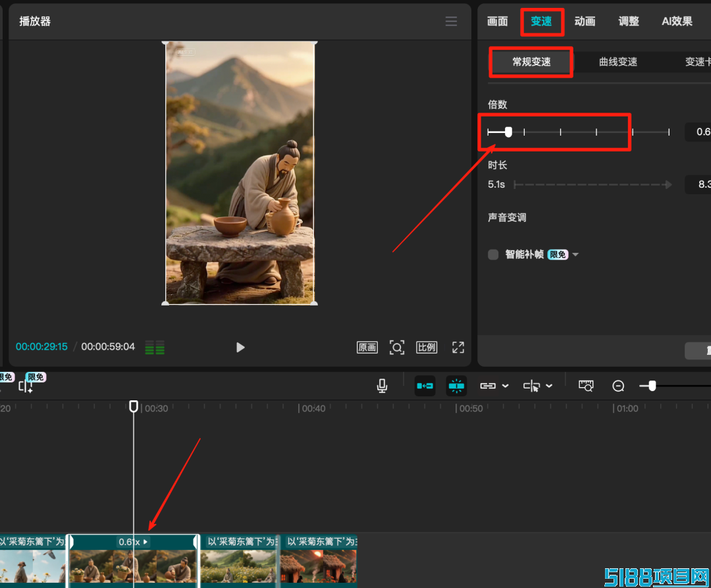Click the microphone voiceover record icon
Image resolution: width=711 pixels, height=588 pixels.
click(382, 386)
